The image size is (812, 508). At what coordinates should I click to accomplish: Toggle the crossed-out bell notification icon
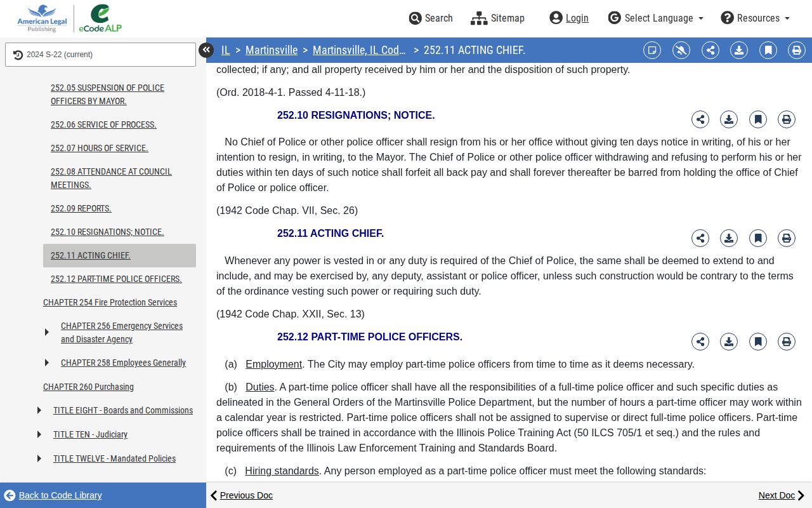(x=681, y=50)
